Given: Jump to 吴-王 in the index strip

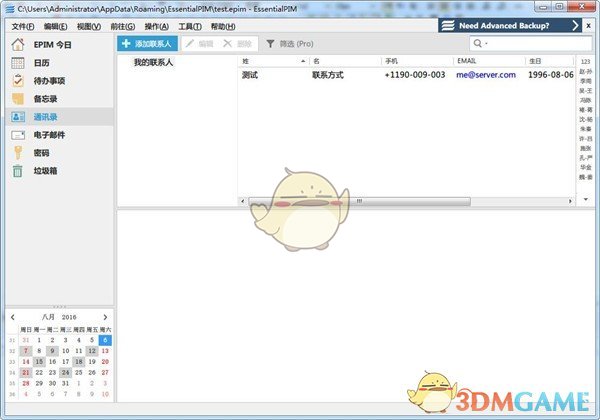Looking at the screenshot, I should coord(585,91).
